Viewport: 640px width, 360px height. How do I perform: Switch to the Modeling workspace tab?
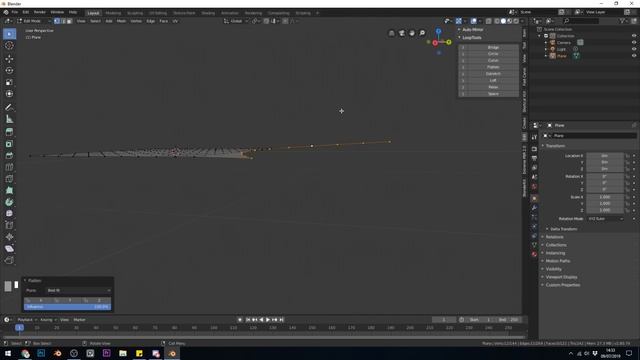point(113,13)
